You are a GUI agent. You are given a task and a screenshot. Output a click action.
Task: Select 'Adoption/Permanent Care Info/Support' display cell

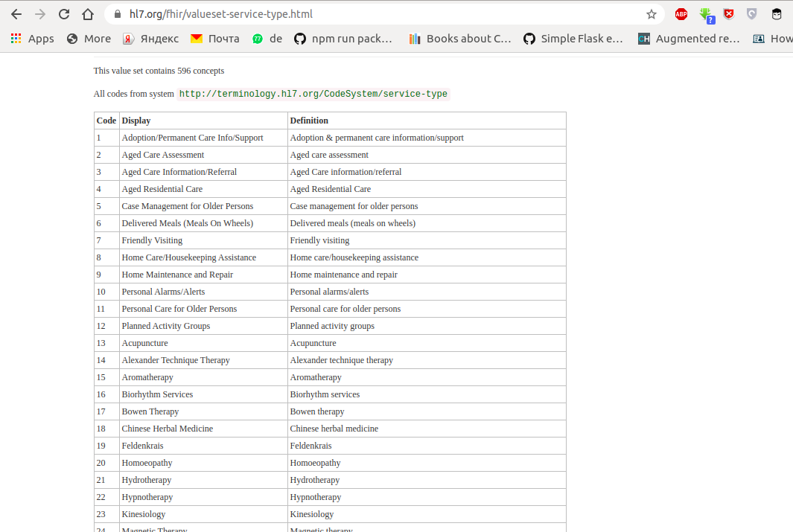(x=203, y=138)
